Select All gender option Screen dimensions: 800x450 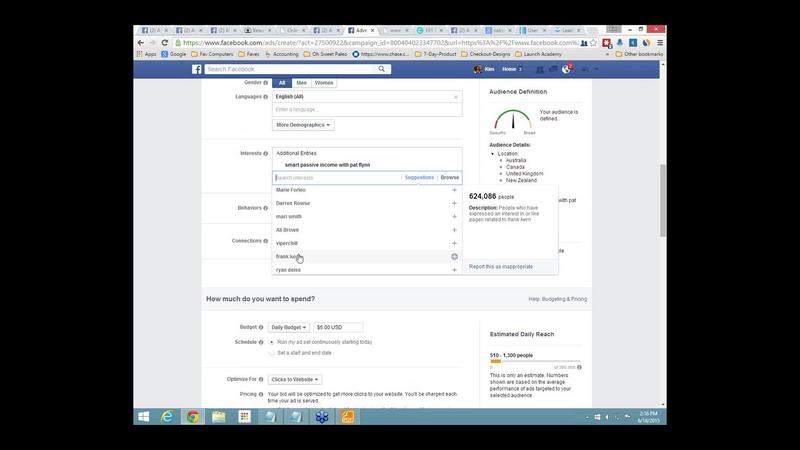pyautogui.click(x=282, y=83)
